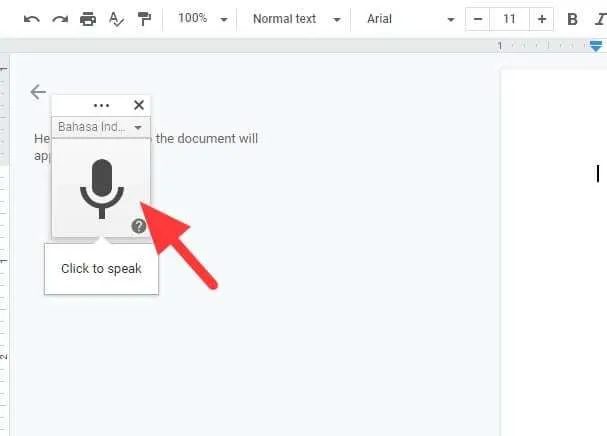Open the zoom level dropdown

pyautogui.click(x=202, y=19)
